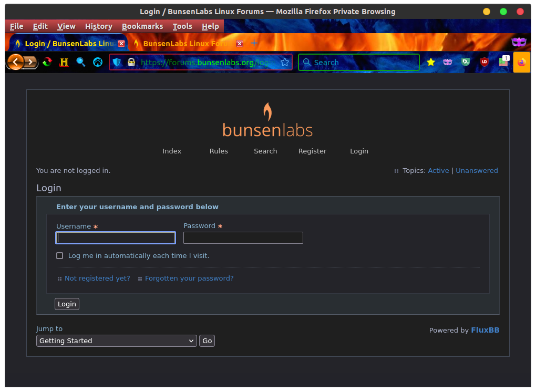The width and height of the screenshot is (536, 392).
Task: Enable Log me in automatically checkbox
Action: [60, 255]
